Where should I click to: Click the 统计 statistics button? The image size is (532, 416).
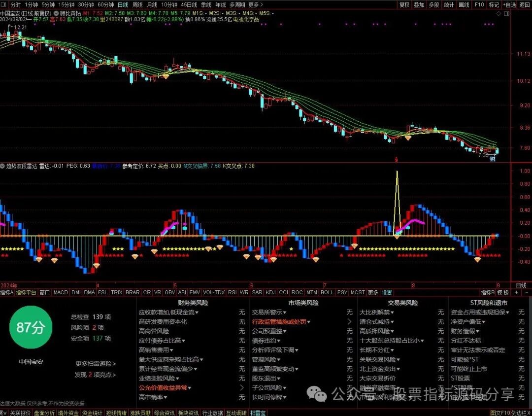[449, 5]
